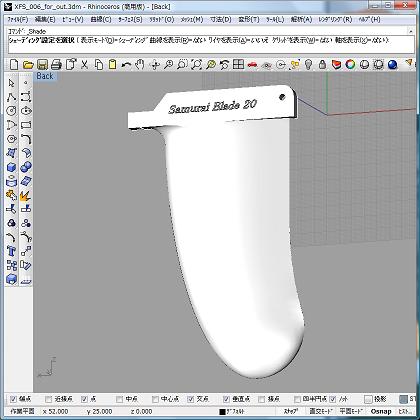Screen dimensions: 420x420
Task: Open the デフォルト layer selector in status bar
Action: pos(235,412)
